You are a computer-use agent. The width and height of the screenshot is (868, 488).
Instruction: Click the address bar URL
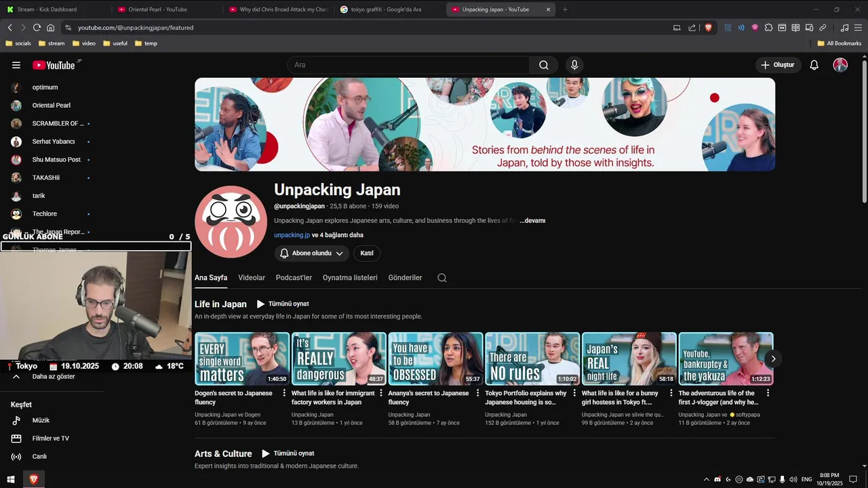pos(136,28)
